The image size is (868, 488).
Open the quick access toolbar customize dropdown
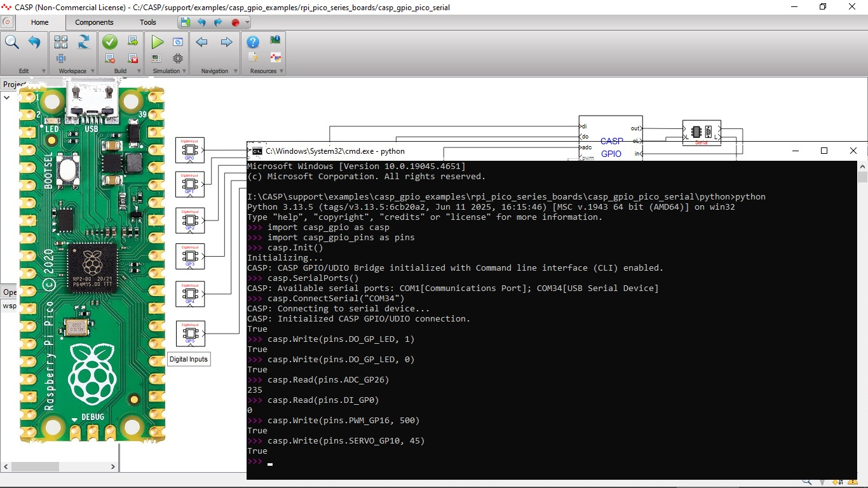tap(247, 22)
